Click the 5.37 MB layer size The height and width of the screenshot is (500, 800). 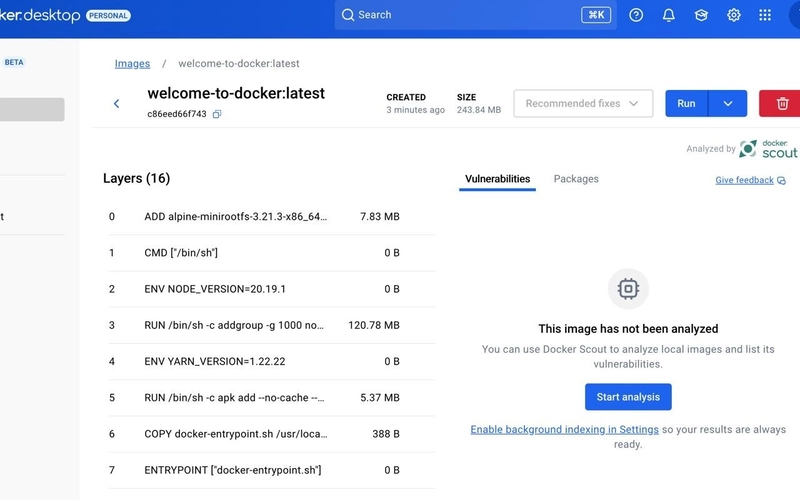coord(380,398)
